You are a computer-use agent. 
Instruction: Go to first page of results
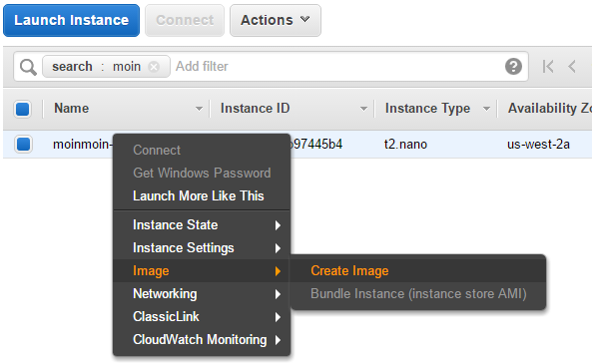click(548, 67)
